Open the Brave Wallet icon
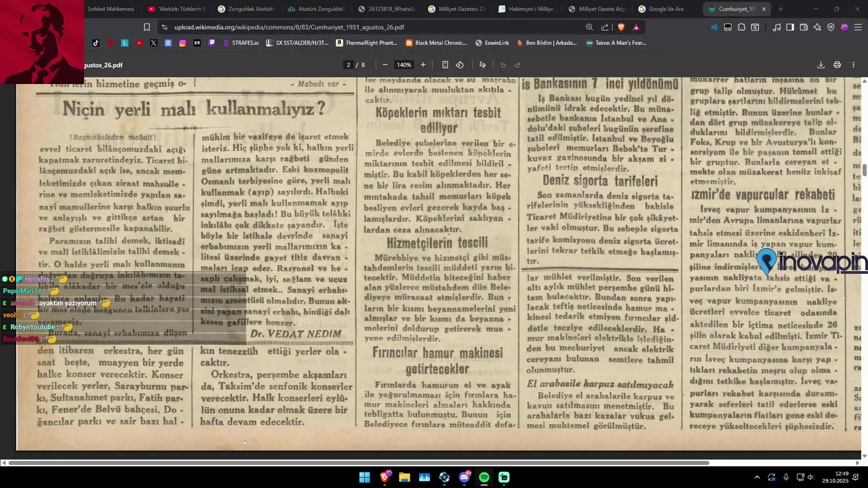The height and width of the screenshot is (488, 868). pos(804,27)
